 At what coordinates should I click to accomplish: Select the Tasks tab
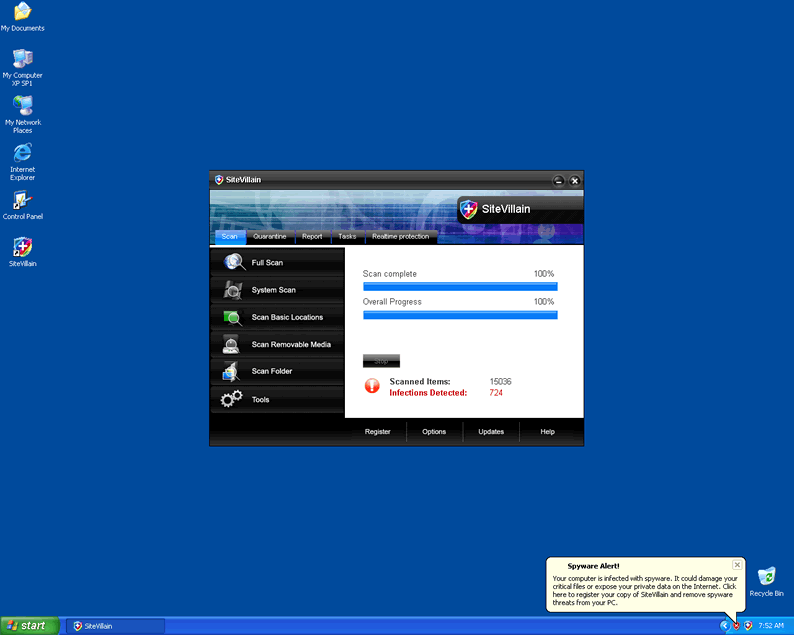coord(347,237)
